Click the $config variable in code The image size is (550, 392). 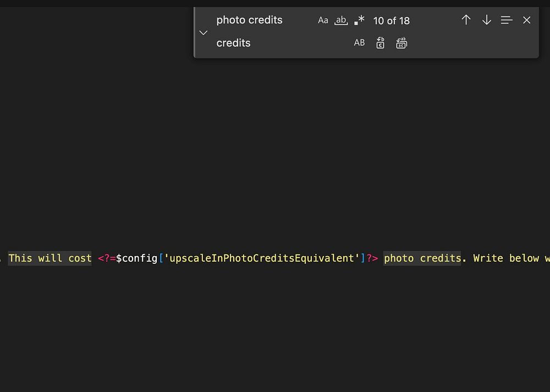(136, 258)
